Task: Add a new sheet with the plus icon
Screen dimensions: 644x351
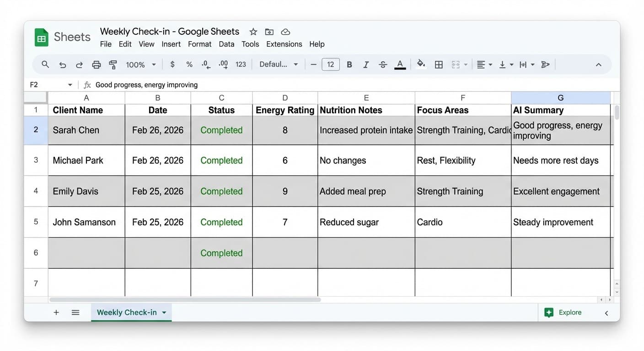Action: tap(56, 312)
